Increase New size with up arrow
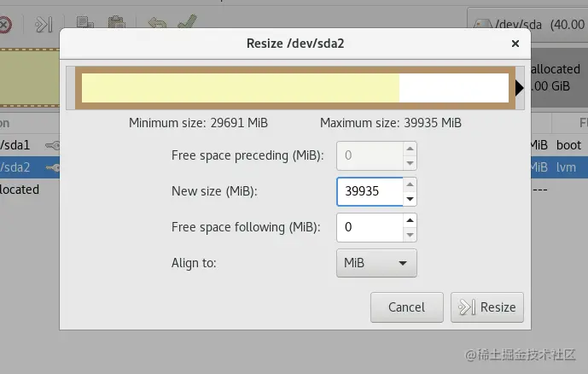The image size is (588, 374). coord(410,184)
